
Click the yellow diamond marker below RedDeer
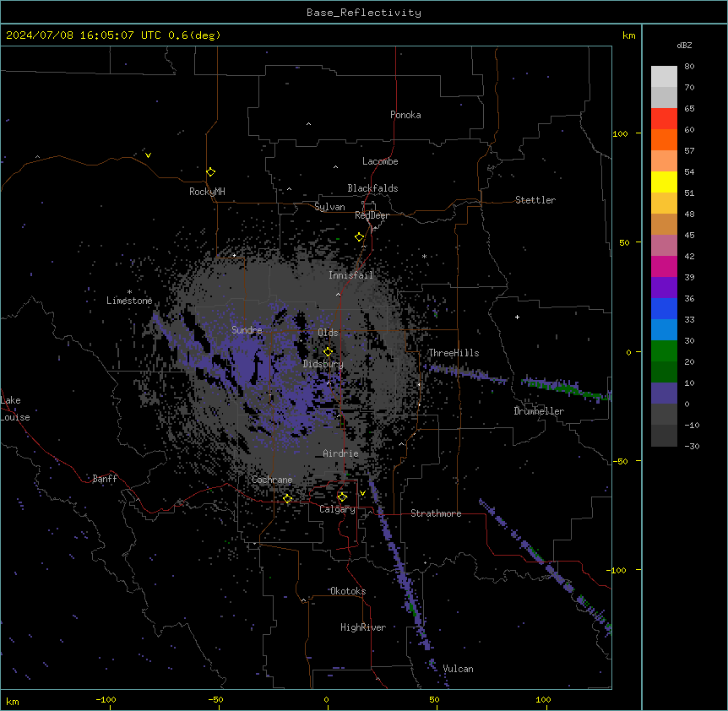coord(359,236)
